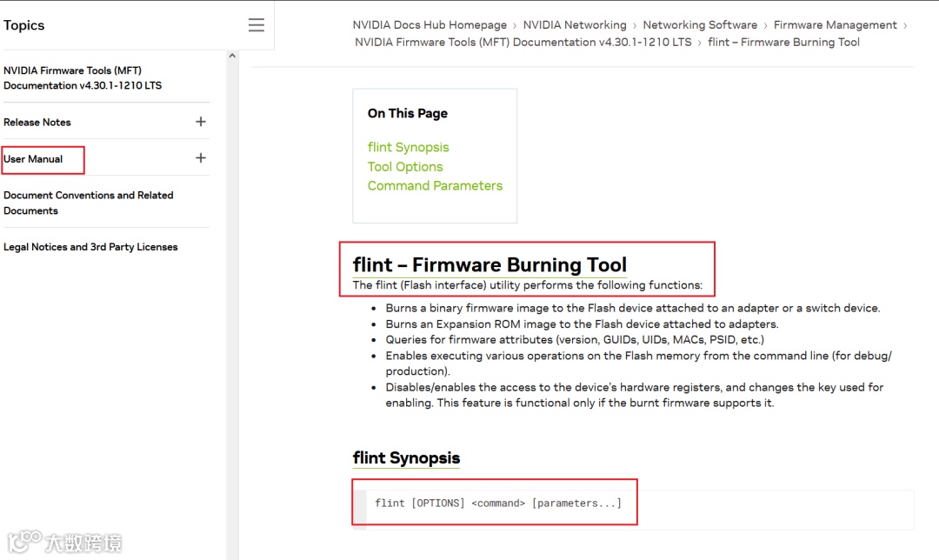The width and height of the screenshot is (939, 560).
Task: Open NVIDIA Firmware Tools (MFT) Documentation sidebar title
Action: 83,78
